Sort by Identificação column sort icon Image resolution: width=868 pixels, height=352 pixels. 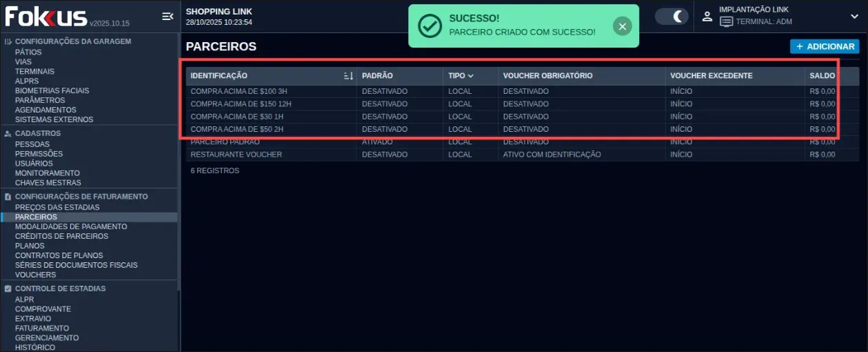pos(348,76)
